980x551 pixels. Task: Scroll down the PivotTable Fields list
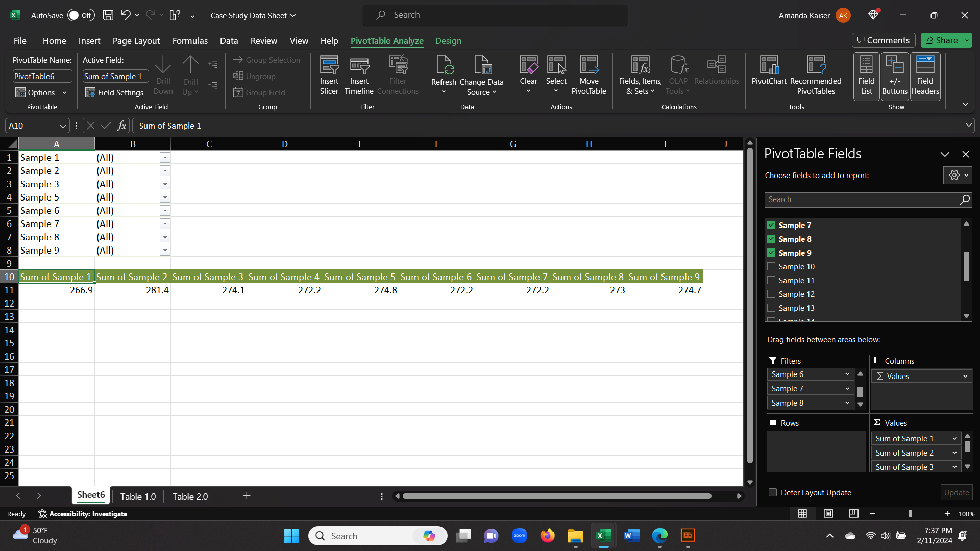(967, 316)
